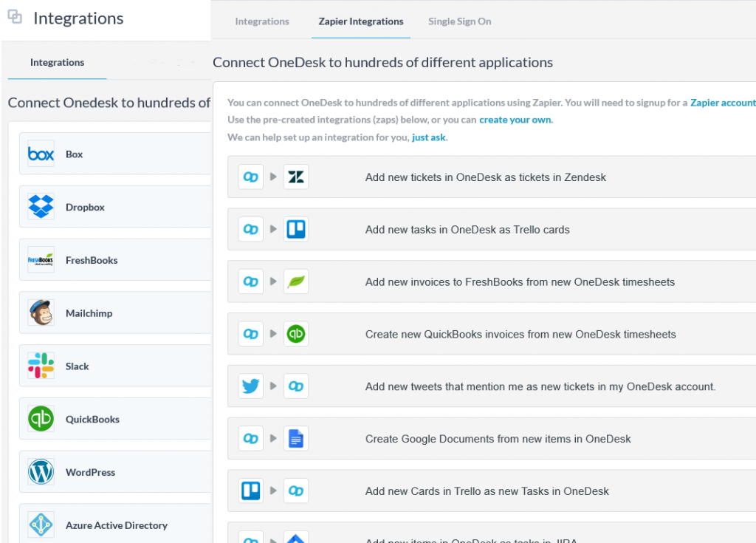
Task: Click the FreshBooks leaf icon in zap row
Action: pos(296,281)
